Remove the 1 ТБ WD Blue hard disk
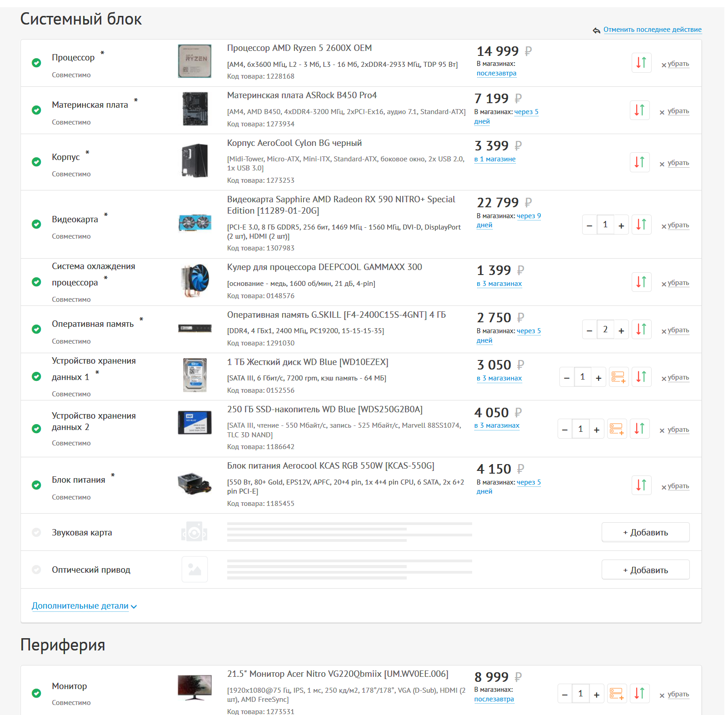Image resolution: width=728 pixels, height=715 pixels. point(675,378)
